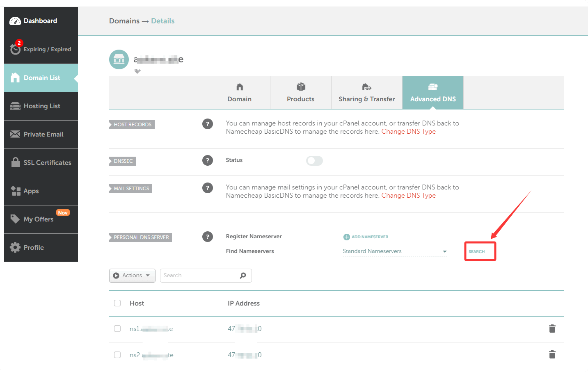
Task: Click the domain storefront avatar icon
Action: coord(119,59)
